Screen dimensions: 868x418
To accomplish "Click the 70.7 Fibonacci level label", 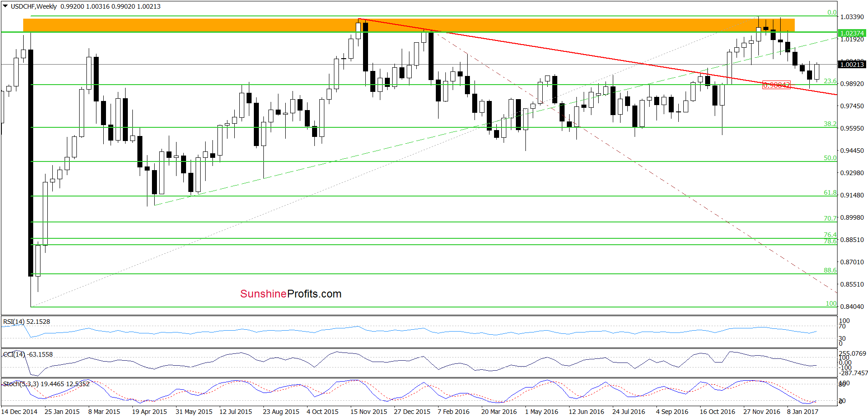I will (830, 218).
